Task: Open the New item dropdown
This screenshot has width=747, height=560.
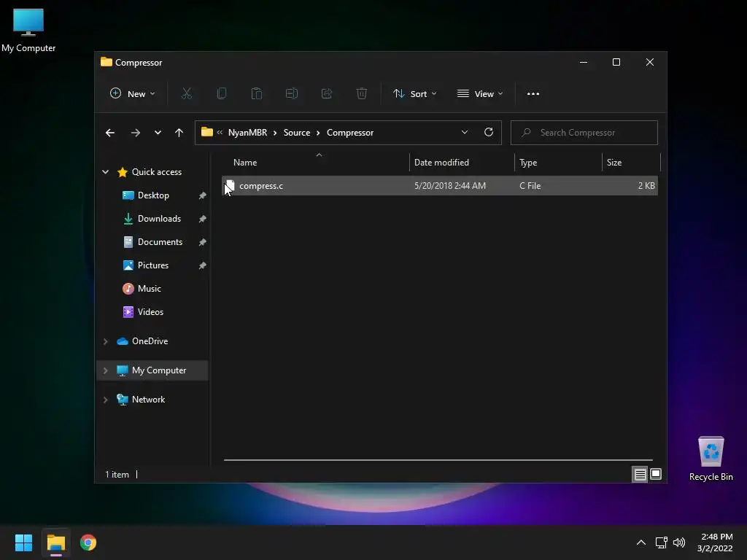Action: tap(133, 94)
